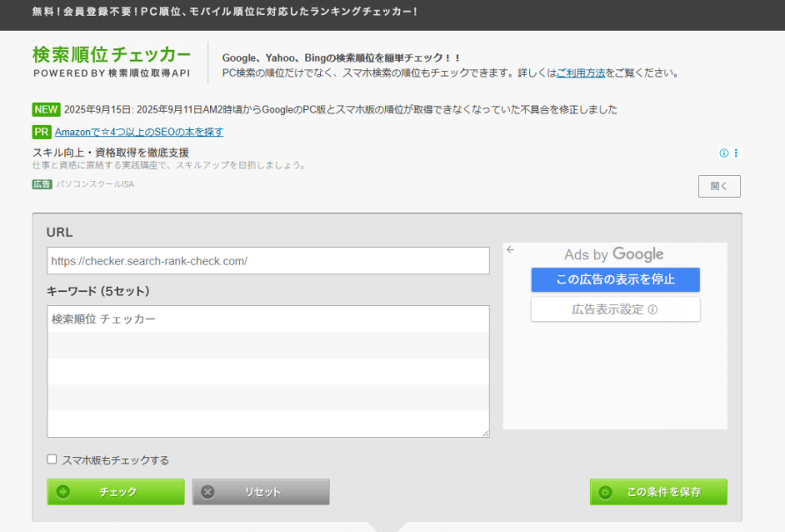Image resolution: width=785 pixels, height=532 pixels.
Task: Open 広告表示設定 ad settings
Action: [x=615, y=310]
